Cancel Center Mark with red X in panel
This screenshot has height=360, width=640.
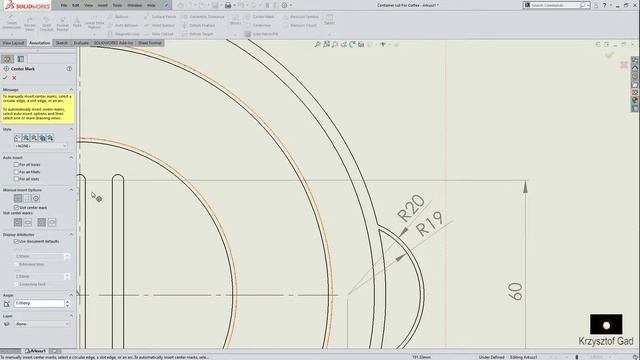click(x=14, y=78)
